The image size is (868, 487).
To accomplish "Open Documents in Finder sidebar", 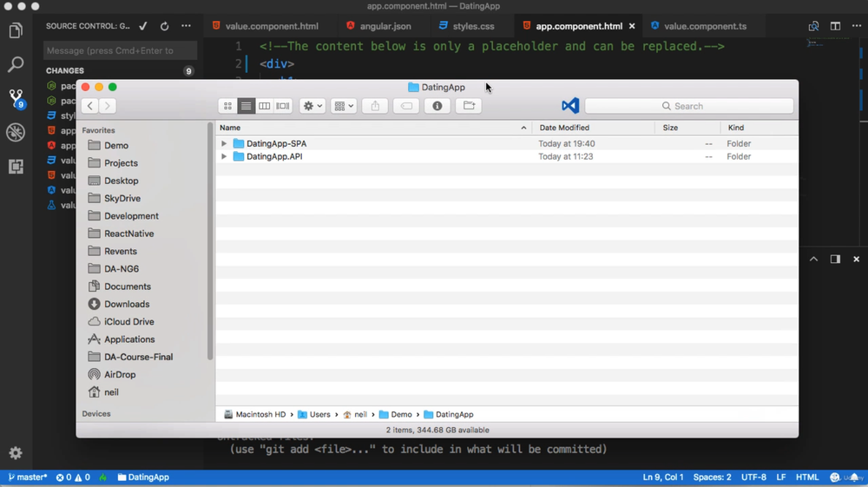I will pyautogui.click(x=128, y=286).
